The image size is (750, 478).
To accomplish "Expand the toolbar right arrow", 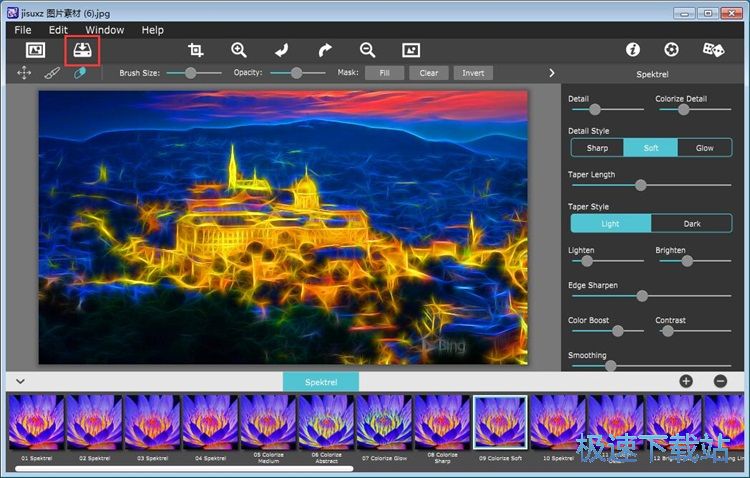I will click(551, 73).
